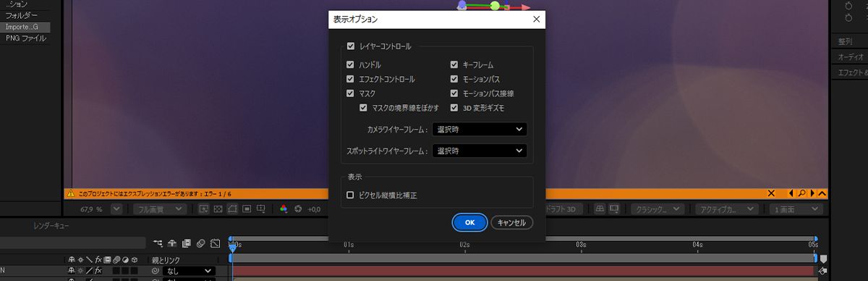Go to next expression error arrow

click(x=812, y=193)
